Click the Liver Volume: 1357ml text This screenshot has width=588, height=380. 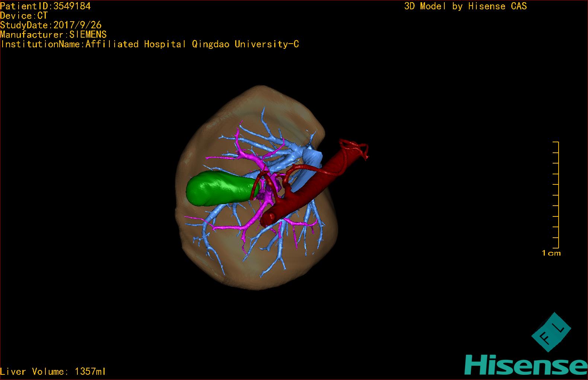[x=53, y=371]
